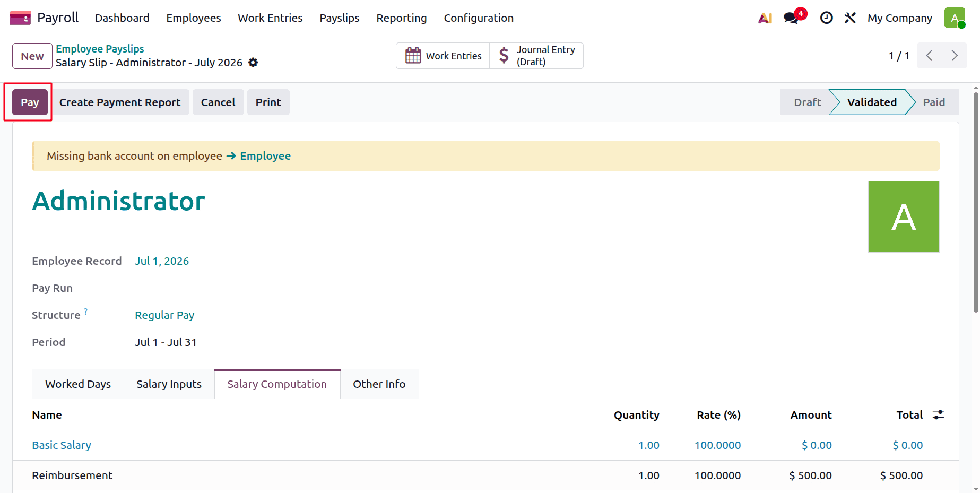Select the Validated status stage
This screenshot has width=980, height=493.
[x=872, y=102]
